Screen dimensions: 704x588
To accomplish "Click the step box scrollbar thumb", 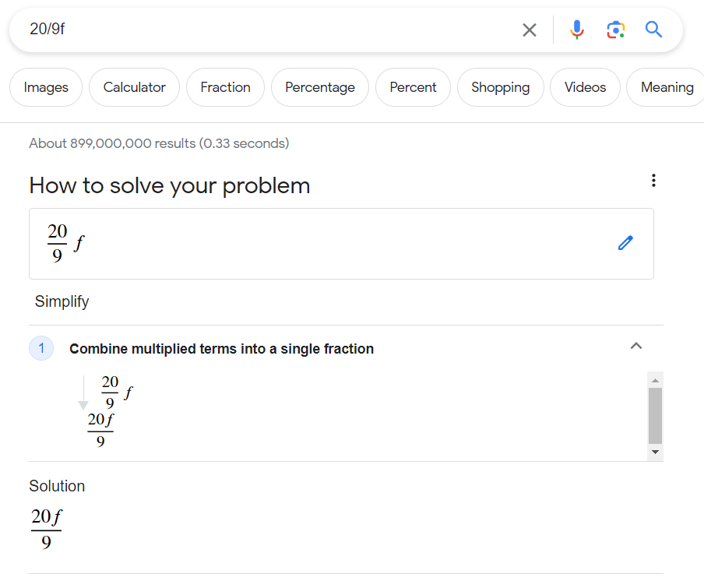I will tap(655, 416).
